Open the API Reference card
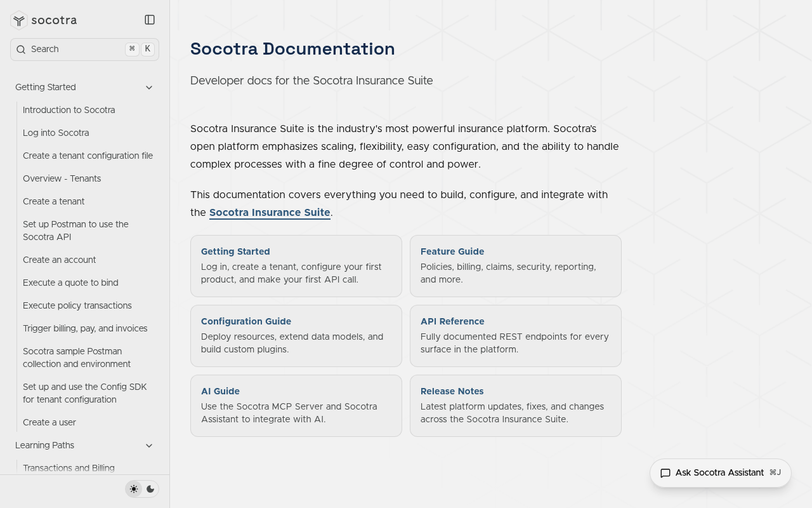 point(516,336)
